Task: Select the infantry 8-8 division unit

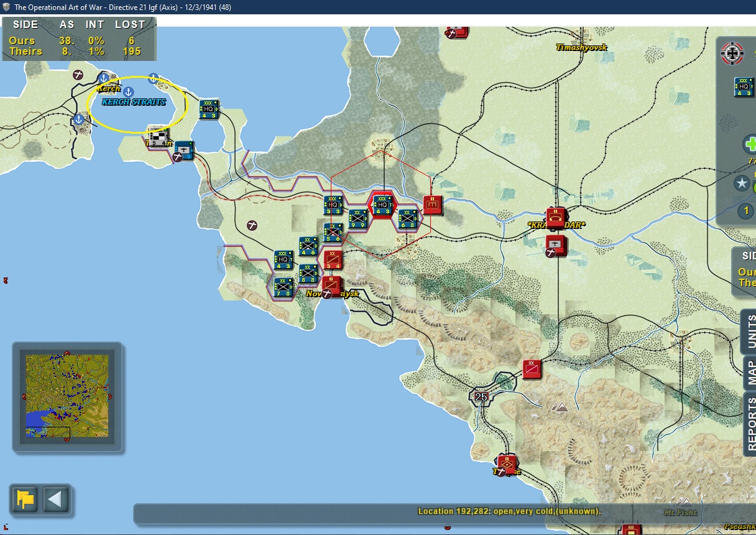Action: point(308,274)
